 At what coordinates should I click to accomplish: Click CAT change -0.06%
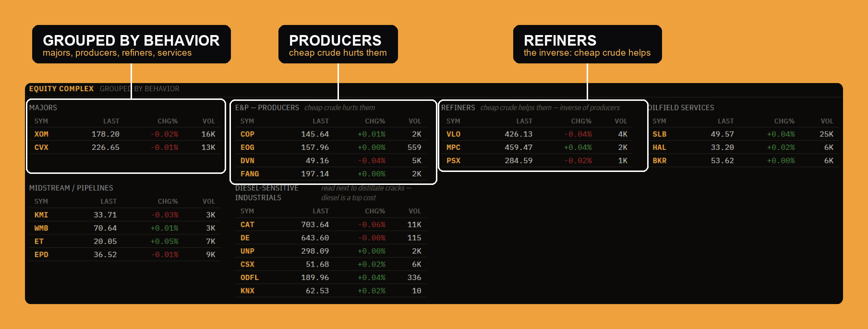click(x=372, y=225)
